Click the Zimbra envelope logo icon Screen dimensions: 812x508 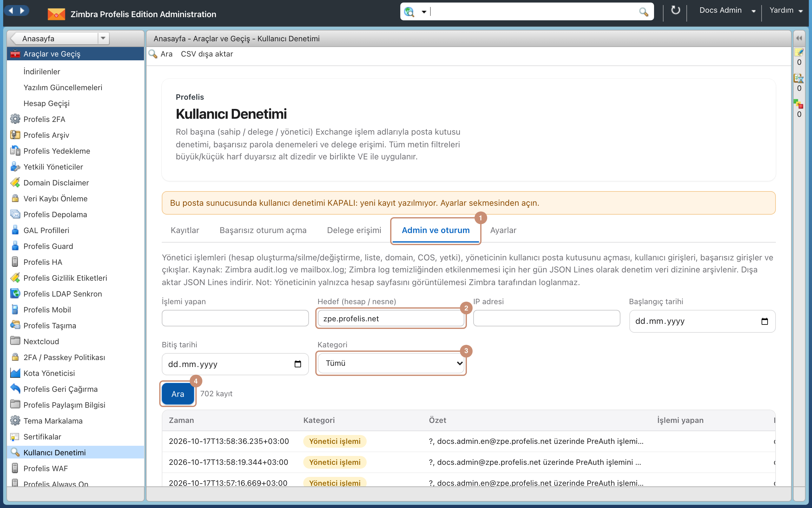[x=56, y=14]
